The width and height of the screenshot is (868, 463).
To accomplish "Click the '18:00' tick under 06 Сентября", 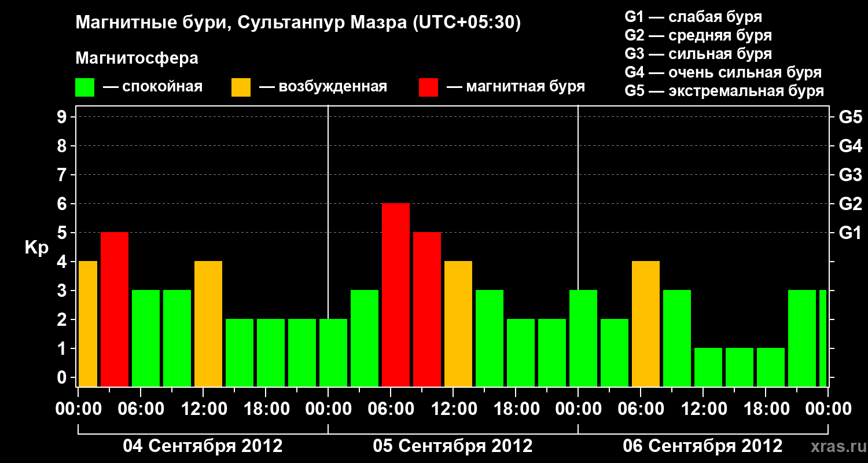I will 766,409.
